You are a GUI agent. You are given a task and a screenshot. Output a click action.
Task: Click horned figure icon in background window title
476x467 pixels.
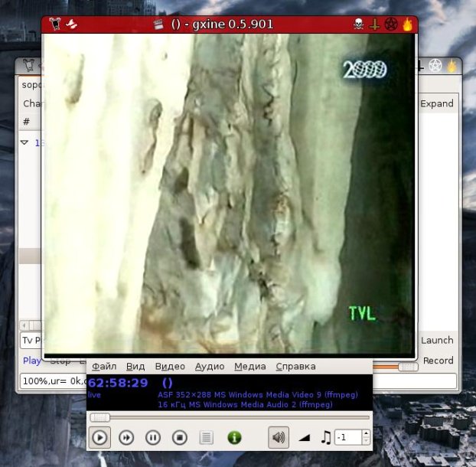28,65
